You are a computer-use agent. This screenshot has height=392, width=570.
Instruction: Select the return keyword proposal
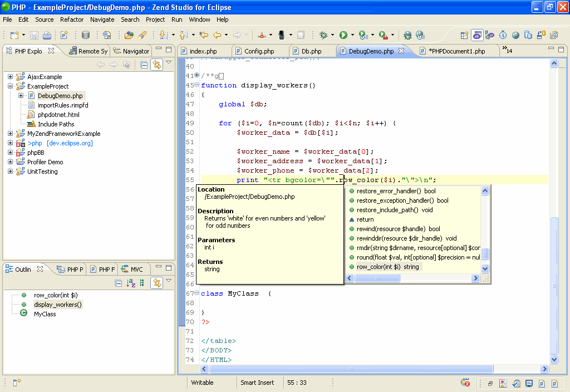point(365,219)
